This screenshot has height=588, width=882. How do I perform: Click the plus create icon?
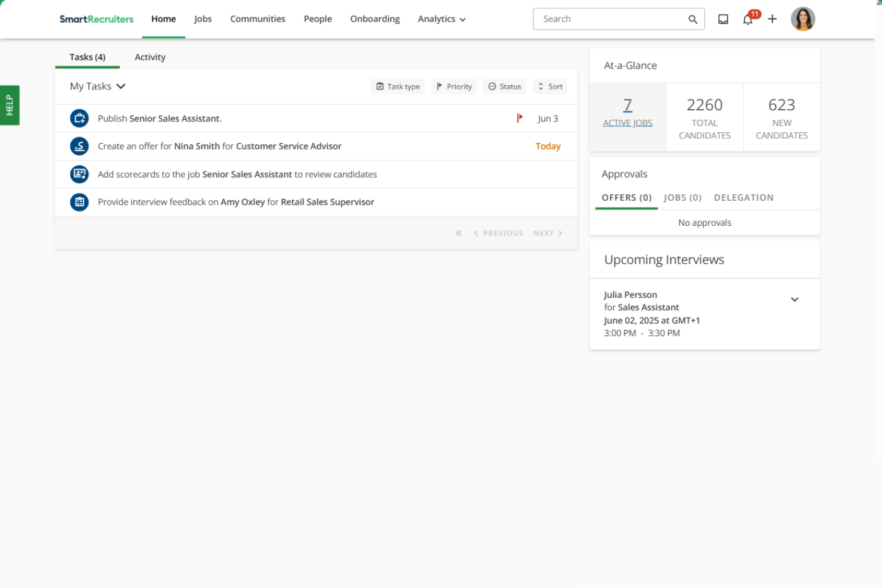pos(772,19)
